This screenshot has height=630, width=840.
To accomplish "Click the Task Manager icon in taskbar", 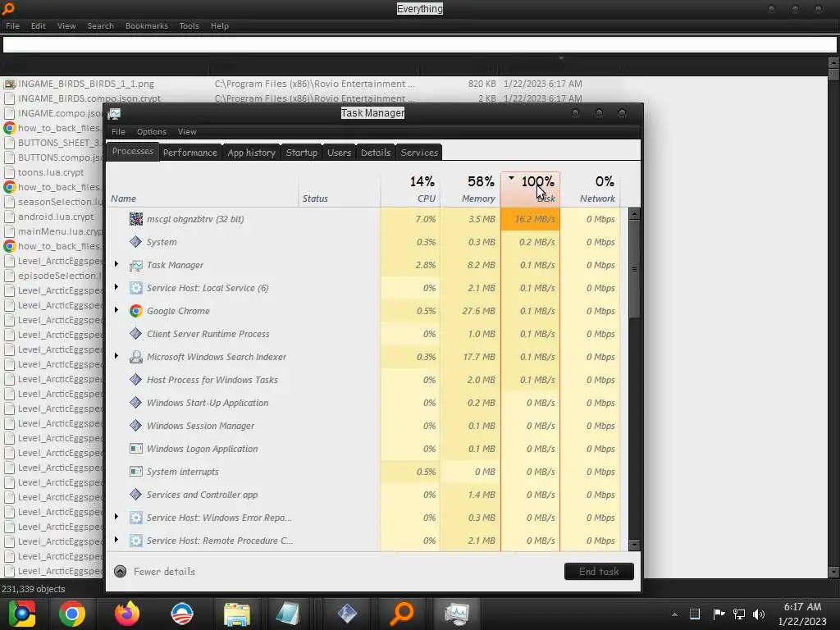I will click(456, 614).
